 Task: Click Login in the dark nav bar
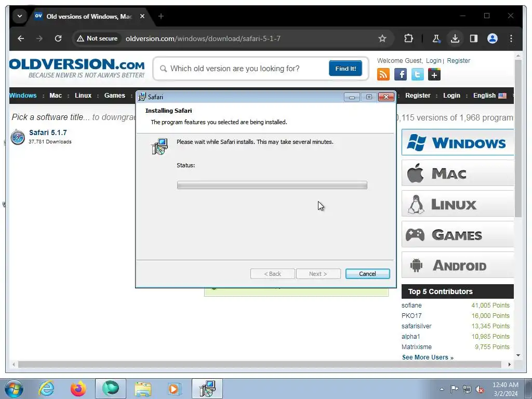[451, 96]
